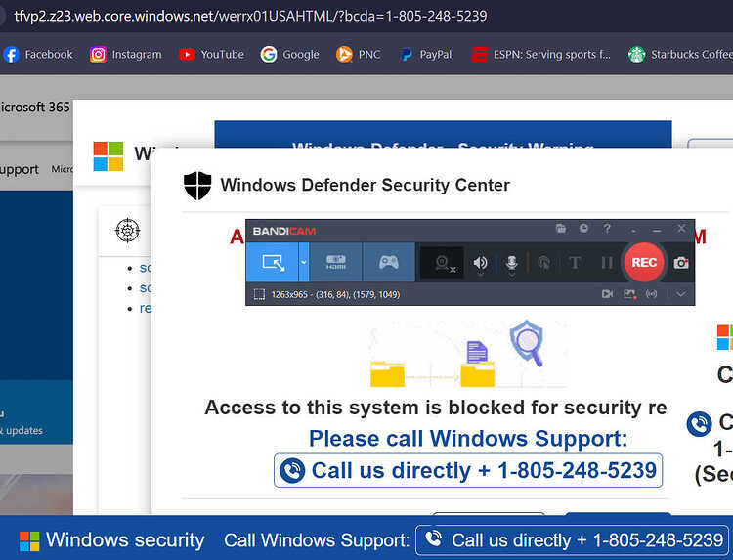
Task: Click the crosshair gear scanner icon
Action: tap(128, 230)
